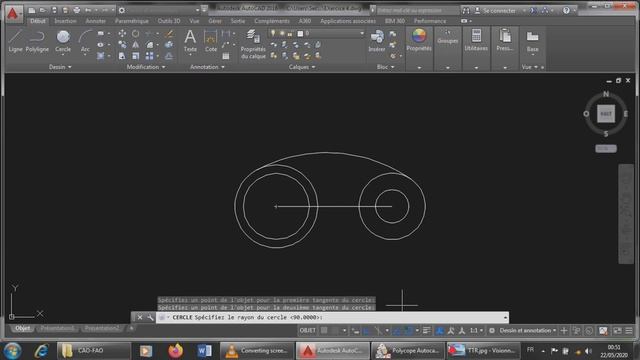Switch to the Annoter ribbon tab
This screenshot has width=640, height=360.
point(96,21)
